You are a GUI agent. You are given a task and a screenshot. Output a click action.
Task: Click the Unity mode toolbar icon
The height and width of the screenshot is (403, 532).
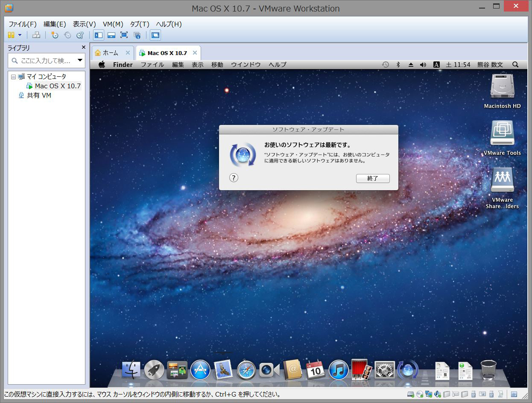(x=137, y=35)
